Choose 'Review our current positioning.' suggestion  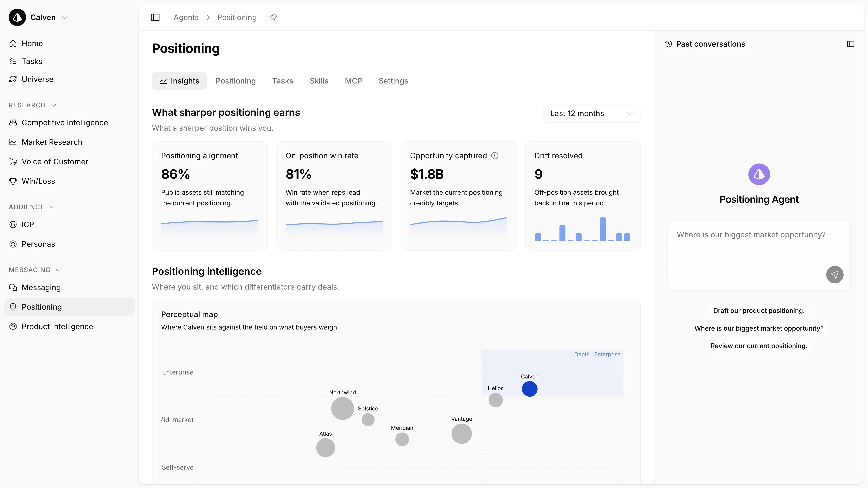759,346
